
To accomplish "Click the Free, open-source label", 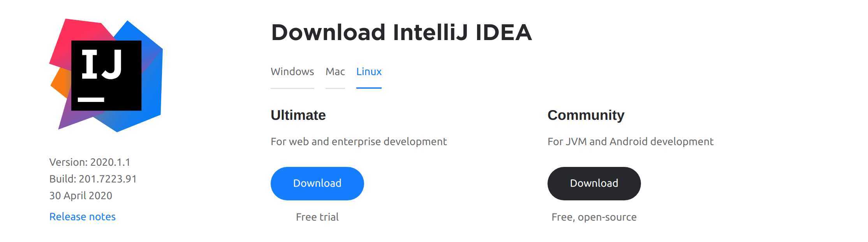I will tap(594, 217).
